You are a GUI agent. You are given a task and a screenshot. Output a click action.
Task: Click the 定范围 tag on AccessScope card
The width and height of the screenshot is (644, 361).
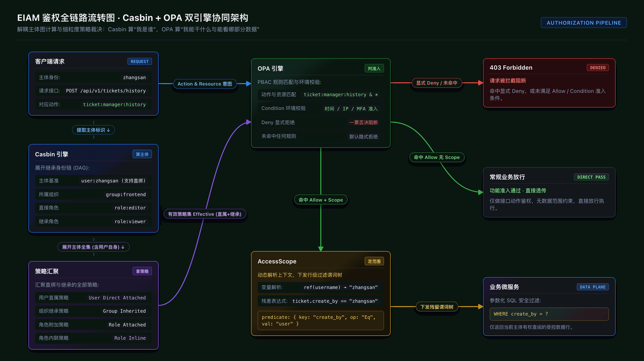(374, 261)
